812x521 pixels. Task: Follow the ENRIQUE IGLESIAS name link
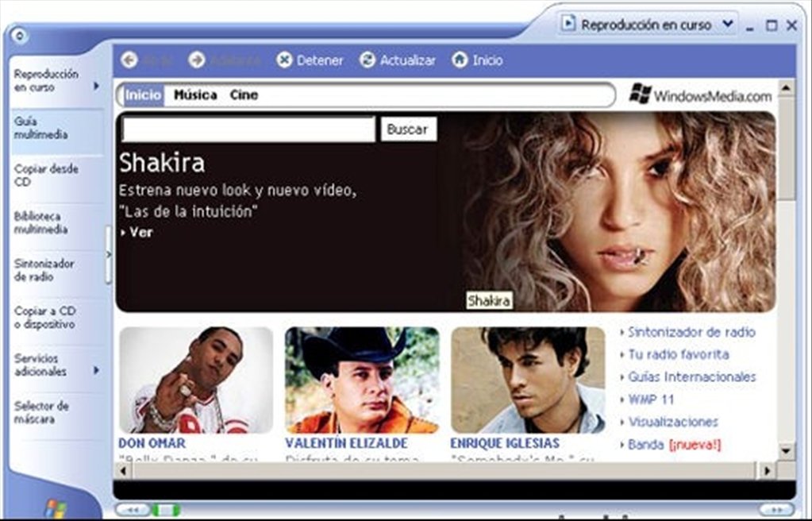click(x=505, y=443)
